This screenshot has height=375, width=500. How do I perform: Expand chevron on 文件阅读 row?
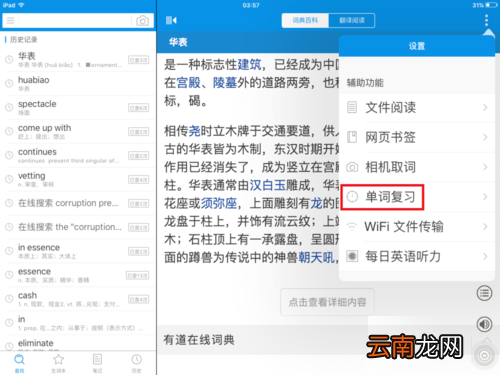[x=485, y=108]
